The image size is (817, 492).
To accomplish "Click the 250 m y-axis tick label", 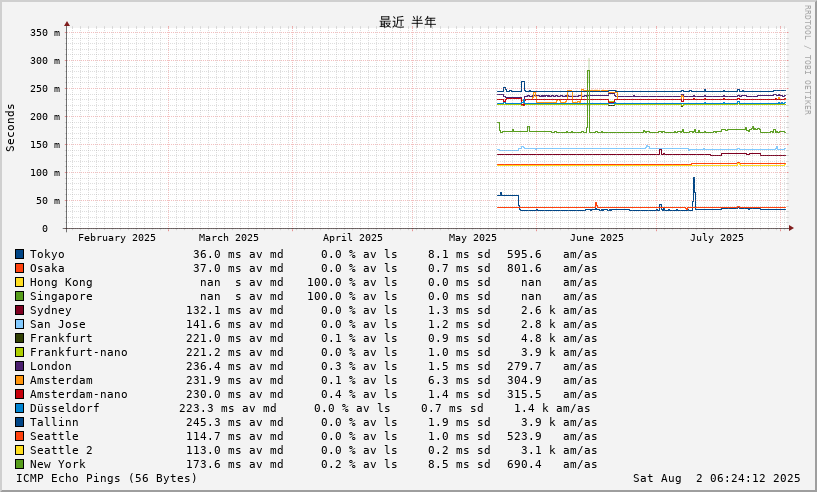I will tap(45, 89).
